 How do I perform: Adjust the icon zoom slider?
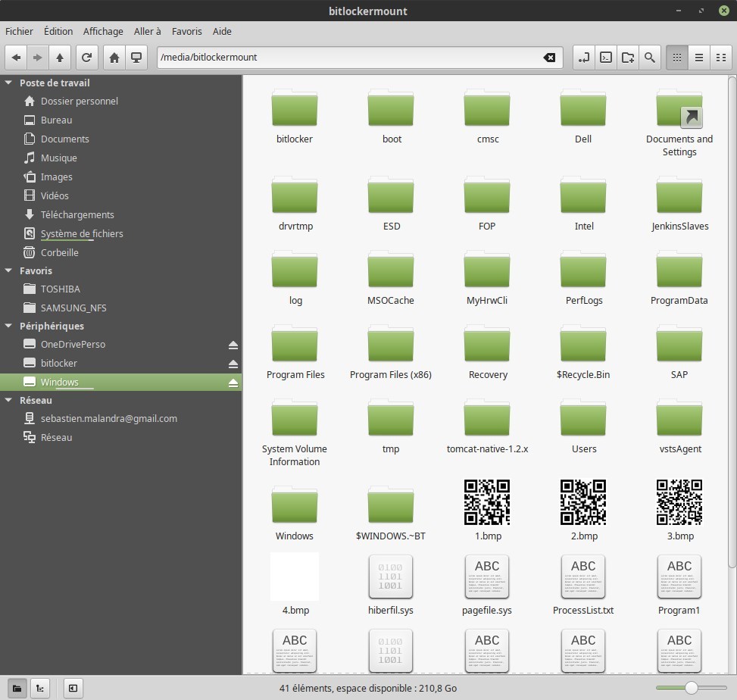[x=691, y=688]
